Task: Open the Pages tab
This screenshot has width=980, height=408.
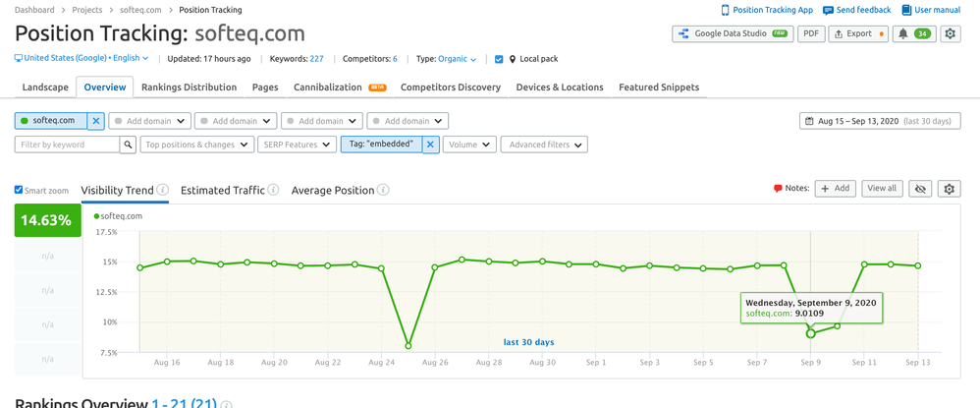Action: [x=265, y=87]
